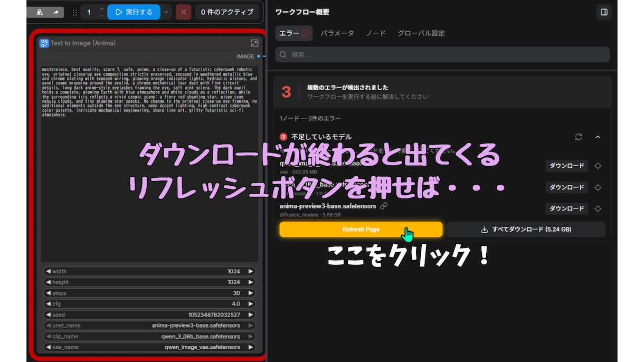Click the steps value 30
Screen dimensions: 644x362
(236, 293)
